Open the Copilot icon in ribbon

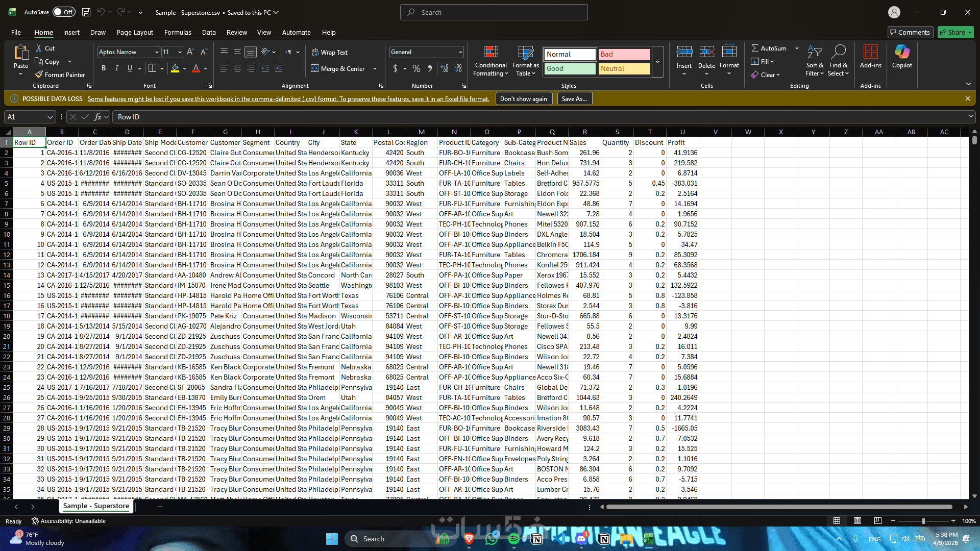coord(902,53)
